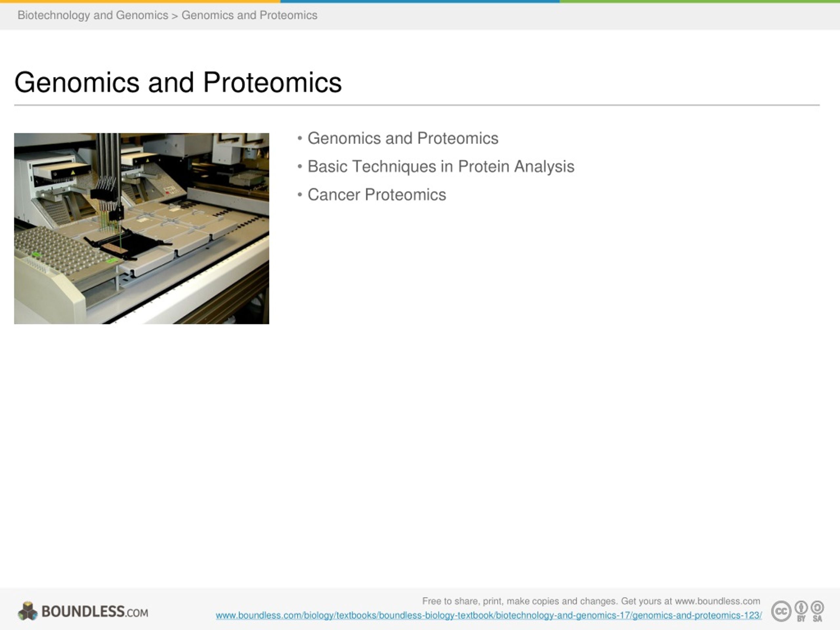This screenshot has width=840, height=630.
Task: Click the Boundless.com logo in footer
Action: click(83, 611)
